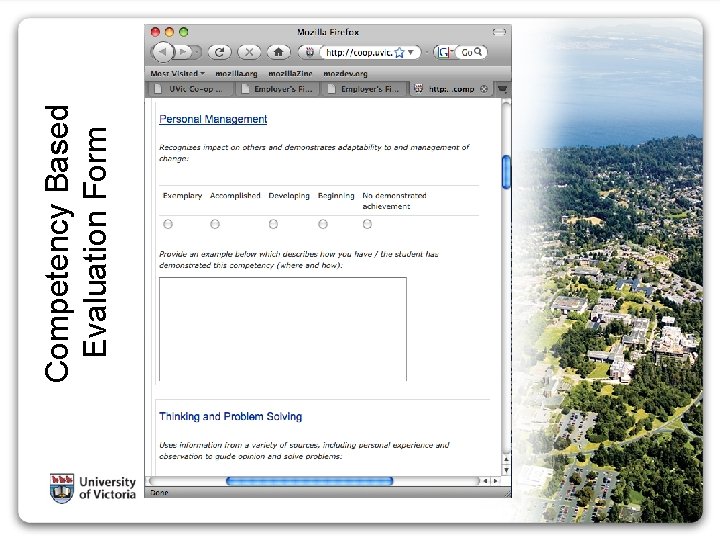Open the mozillaZine bookmark
This screenshot has height=540, width=720.
coord(290,73)
